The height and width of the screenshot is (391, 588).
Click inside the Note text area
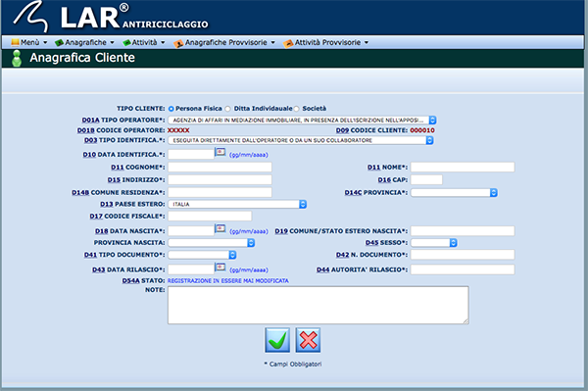[x=318, y=305]
